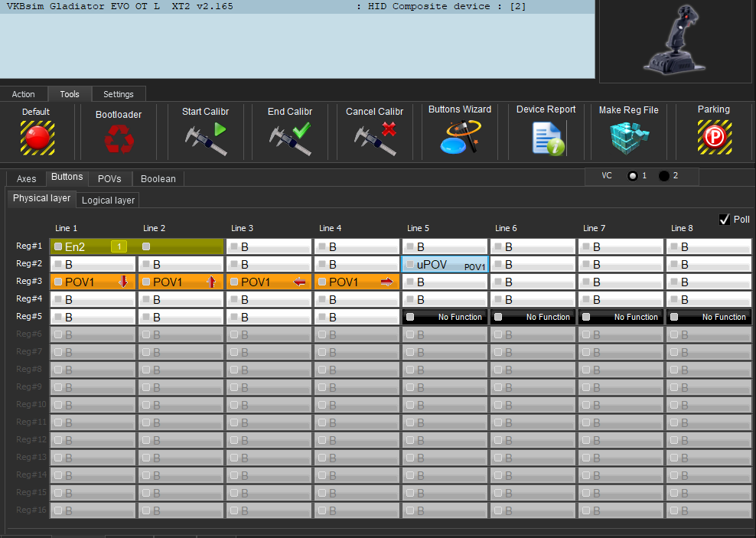Click the disabled B cell at Reg#16 Line 8
This screenshot has width=756, height=538.
(x=709, y=510)
